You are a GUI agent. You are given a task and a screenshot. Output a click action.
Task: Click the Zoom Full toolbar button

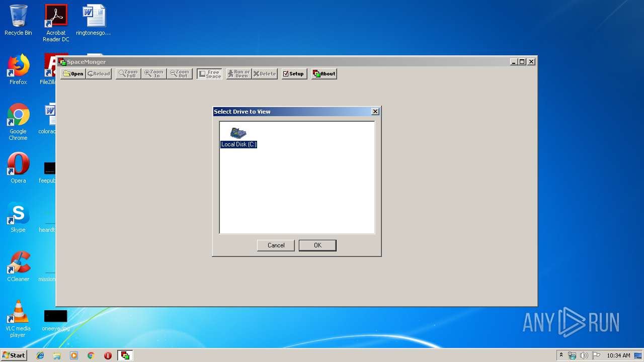tap(128, 74)
